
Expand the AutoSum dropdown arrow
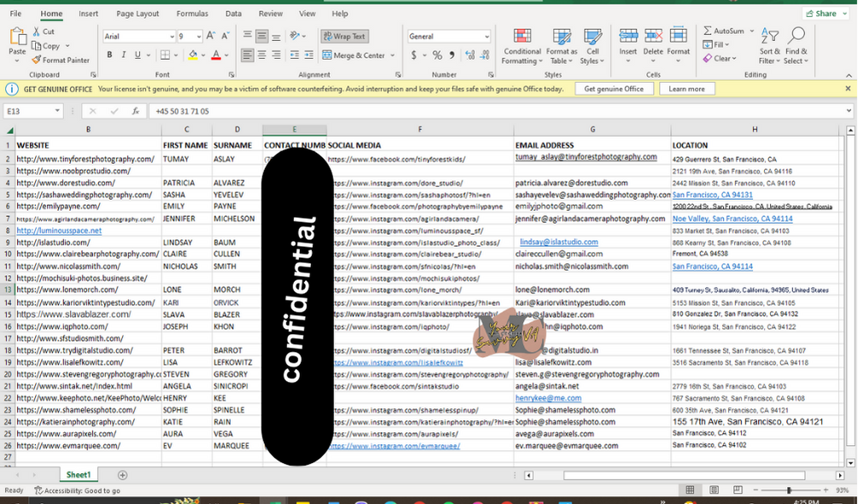(752, 32)
